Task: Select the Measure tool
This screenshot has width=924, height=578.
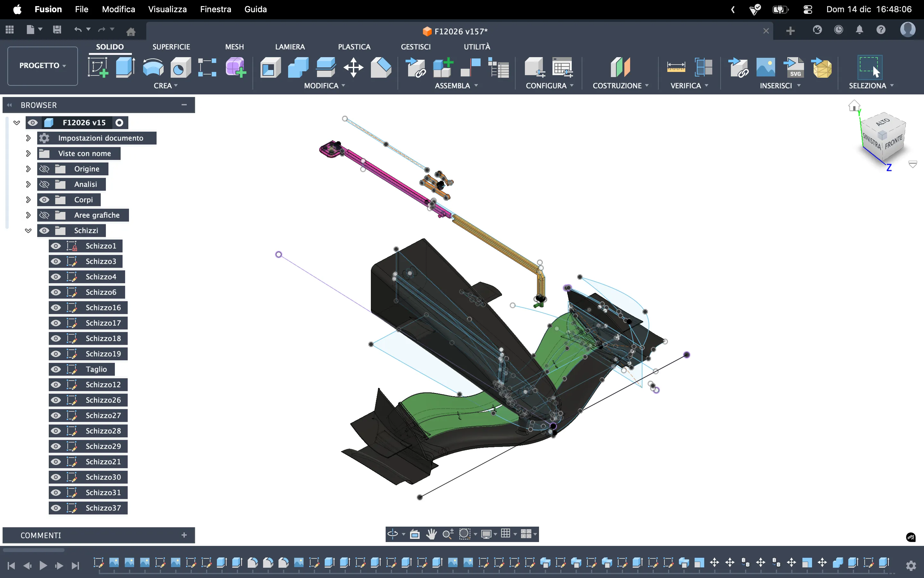Action: [676, 67]
